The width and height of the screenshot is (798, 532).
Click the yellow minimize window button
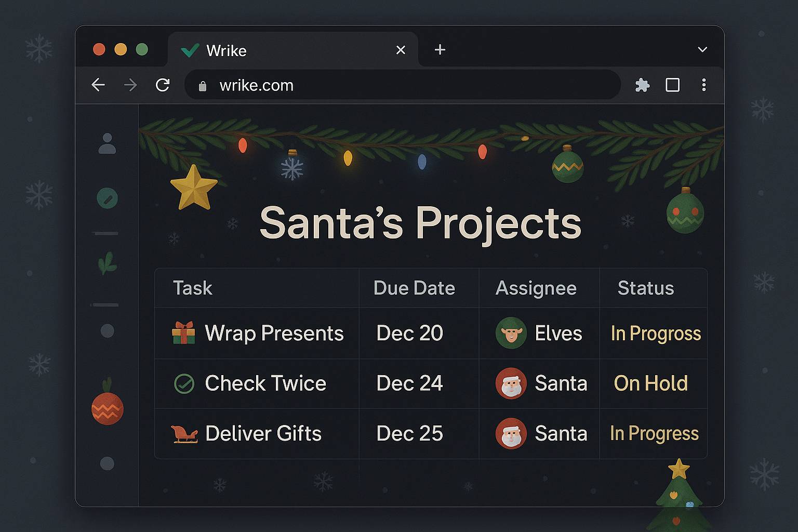(x=121, y=49)
